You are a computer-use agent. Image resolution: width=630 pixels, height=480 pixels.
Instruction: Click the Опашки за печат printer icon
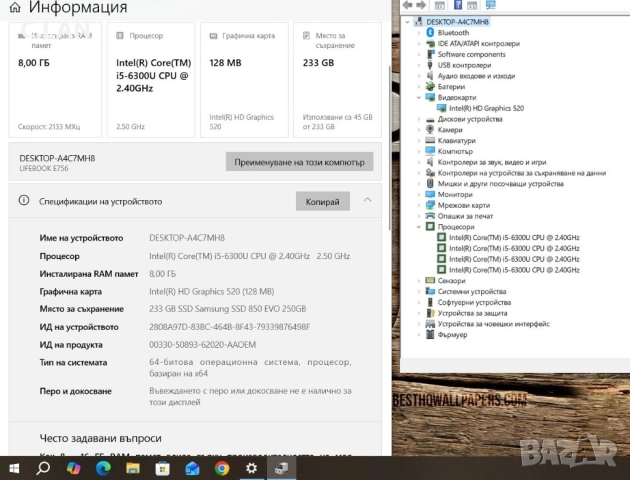pos(430,216)
